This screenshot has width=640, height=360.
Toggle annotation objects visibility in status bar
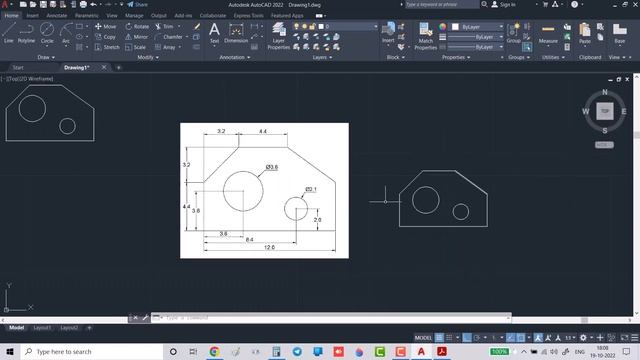(538, 338)
